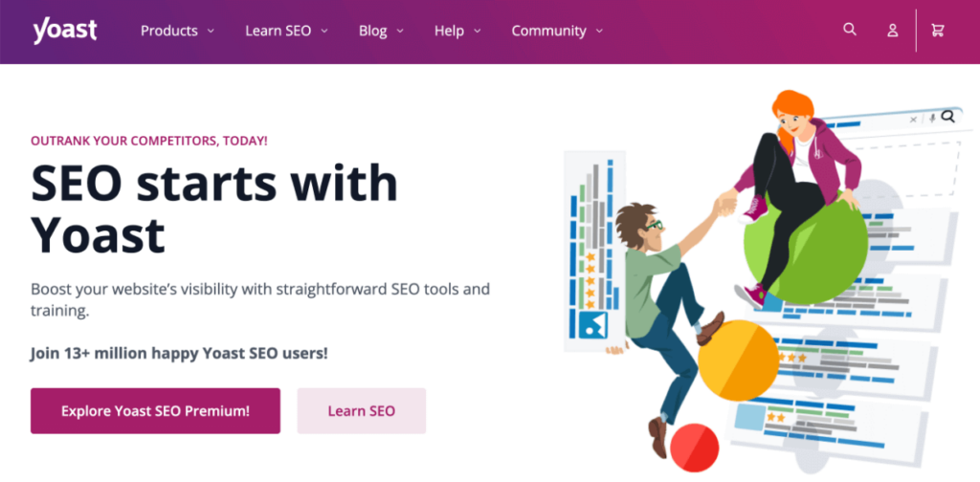Expand the chevron next to Community
980x482 pixels.
click(599, 31)
